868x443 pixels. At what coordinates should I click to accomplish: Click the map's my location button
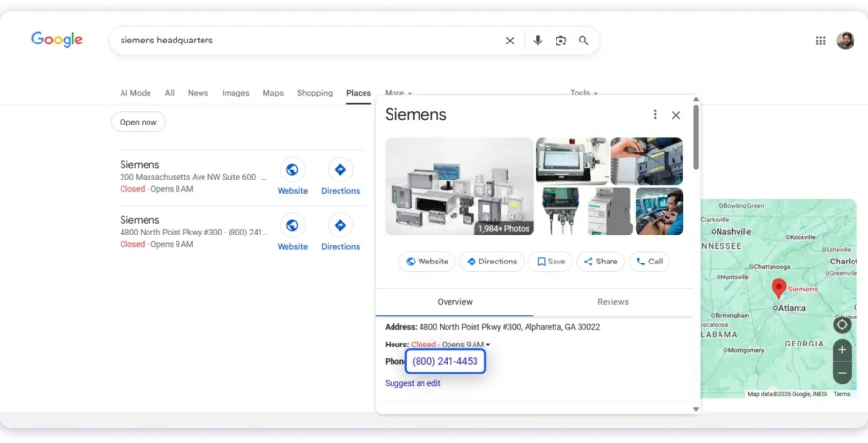[x=842, y=325]
